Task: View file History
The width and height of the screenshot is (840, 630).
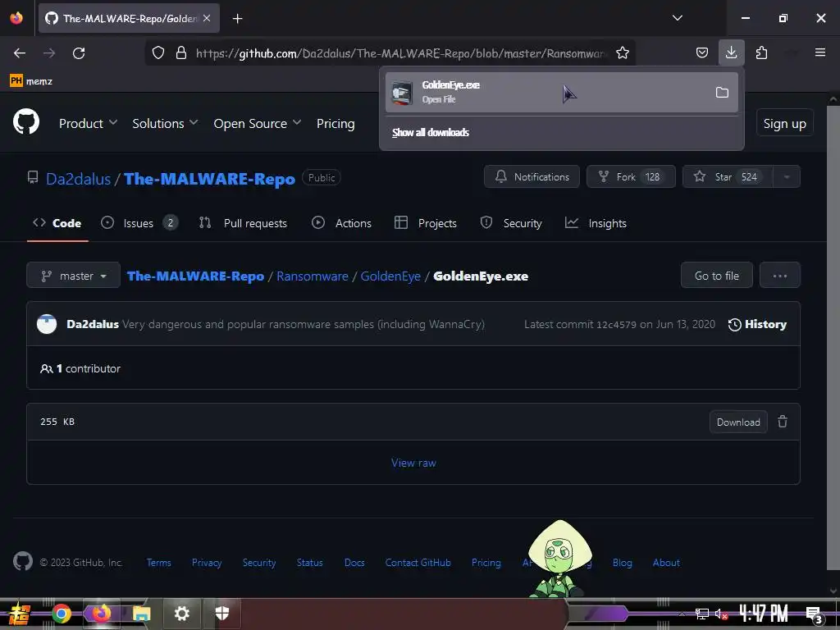Action: click(757, 324)
